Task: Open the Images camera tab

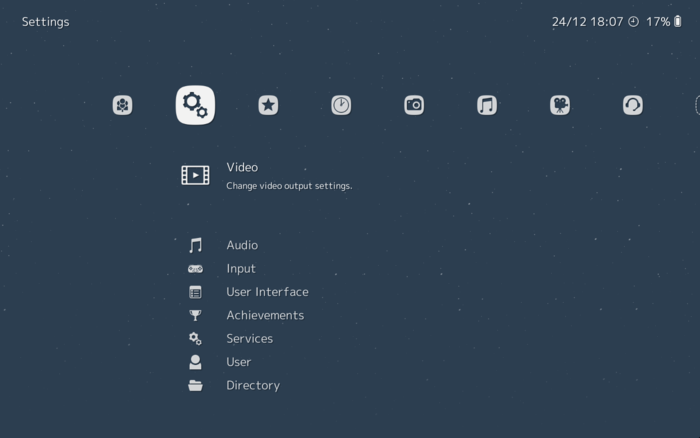Action: point(414,105)
